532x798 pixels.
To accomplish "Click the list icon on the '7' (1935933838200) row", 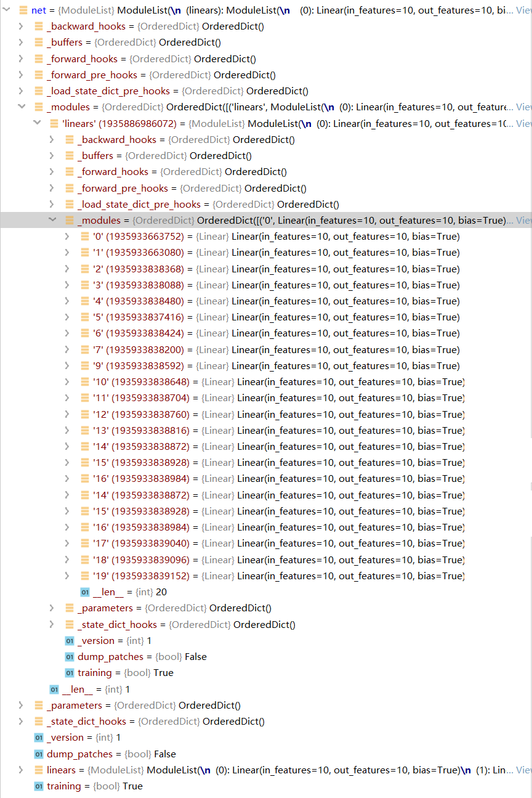I will tap(85, 349).
